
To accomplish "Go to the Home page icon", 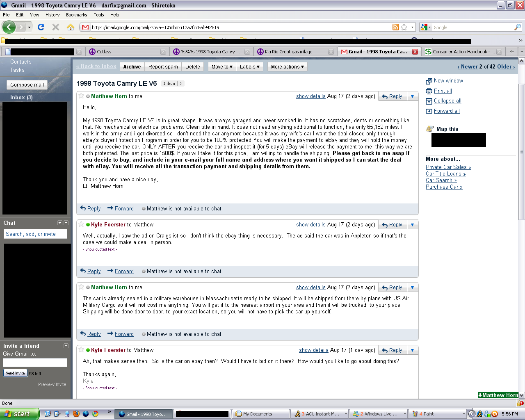I will 71,27.
